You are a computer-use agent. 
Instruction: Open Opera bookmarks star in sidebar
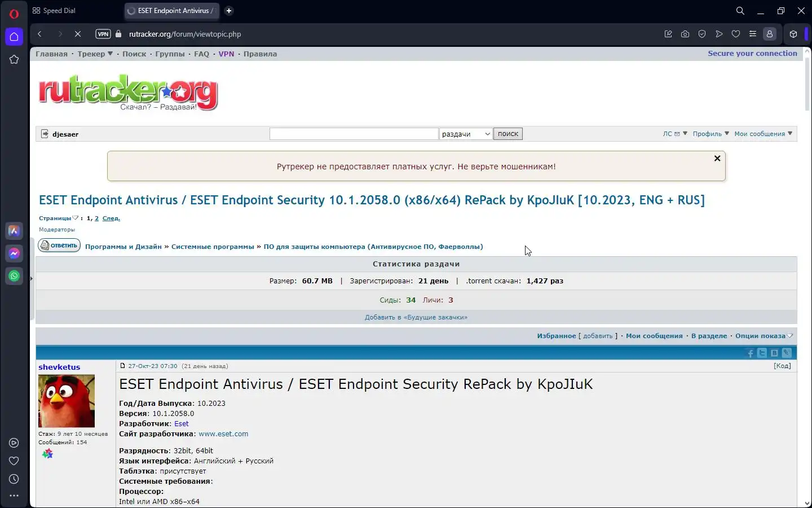(x=14, y=59)
